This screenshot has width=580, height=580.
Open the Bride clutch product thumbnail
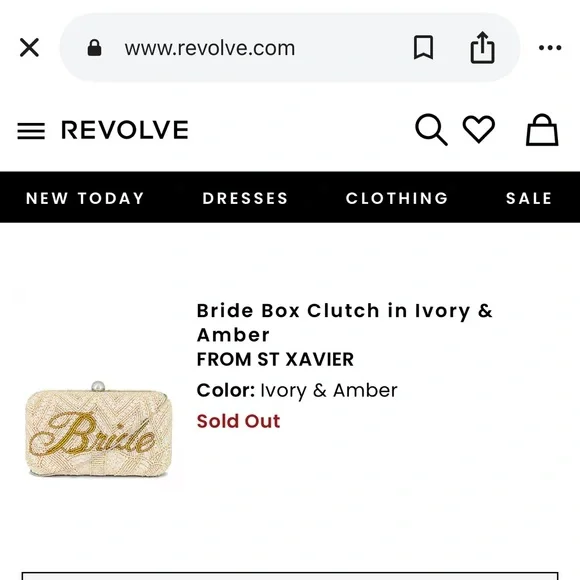pyautogui.click(x=99, y=429)
